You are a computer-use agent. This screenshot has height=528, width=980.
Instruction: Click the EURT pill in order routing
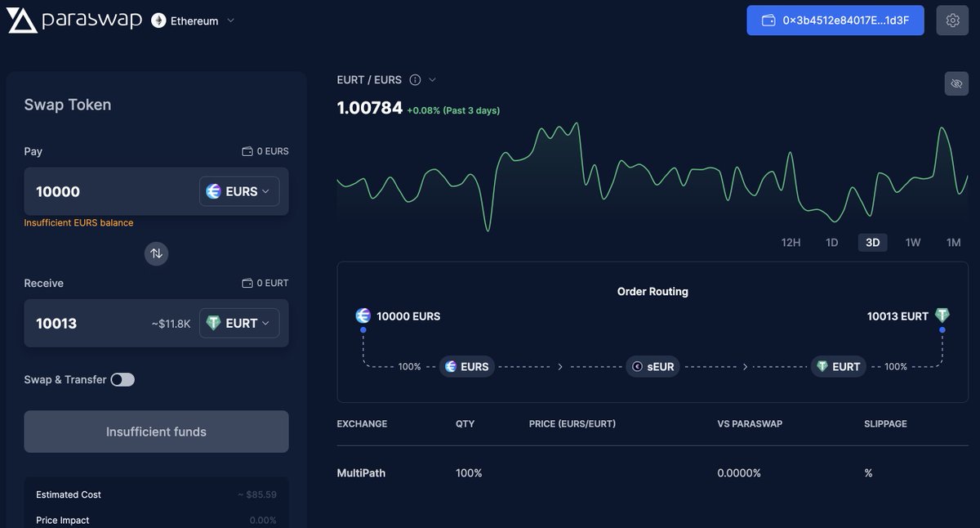[839, 366]
